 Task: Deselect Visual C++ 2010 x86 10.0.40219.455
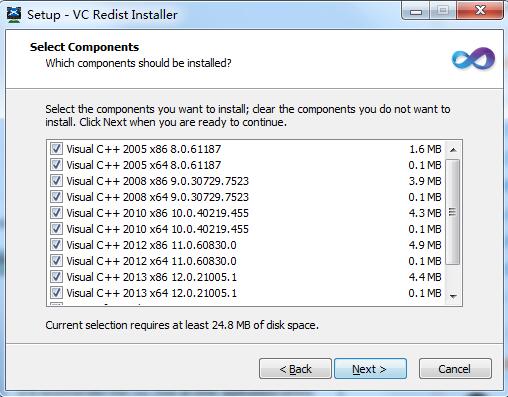(x=56, y=212)
